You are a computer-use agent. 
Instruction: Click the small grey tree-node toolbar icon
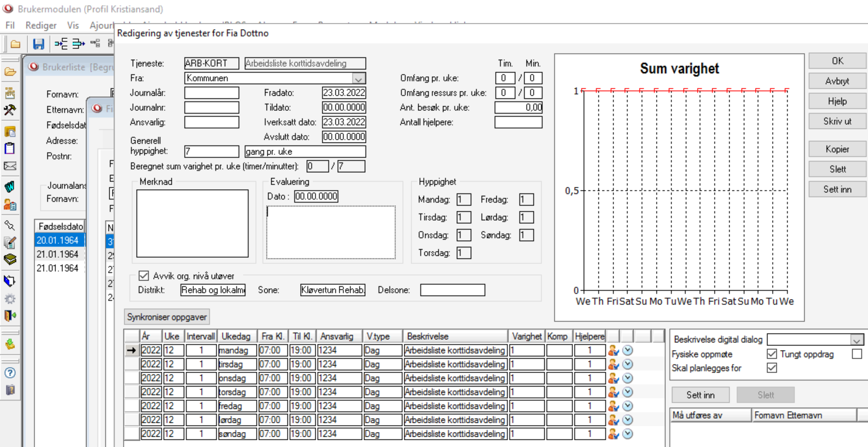pyautogui.click(x=95, y=43)
